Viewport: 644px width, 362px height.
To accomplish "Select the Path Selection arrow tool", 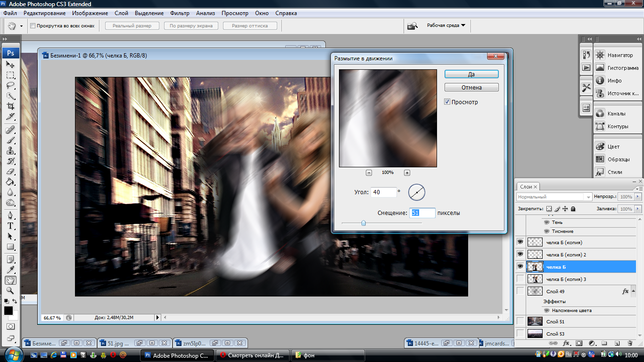I will (x=10, y=236).
